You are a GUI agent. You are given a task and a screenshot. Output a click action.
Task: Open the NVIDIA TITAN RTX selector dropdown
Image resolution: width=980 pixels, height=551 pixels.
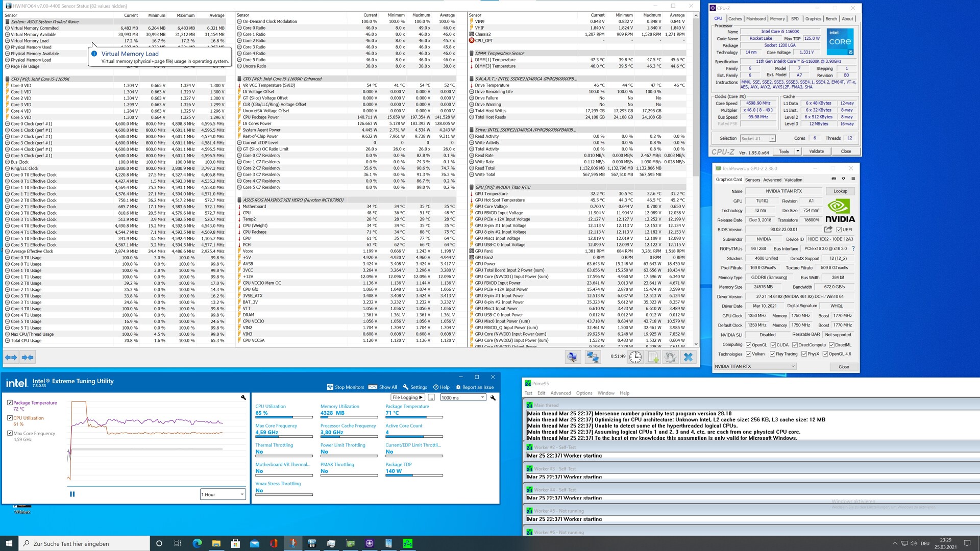pyautogui.click(x=755, y=366)
